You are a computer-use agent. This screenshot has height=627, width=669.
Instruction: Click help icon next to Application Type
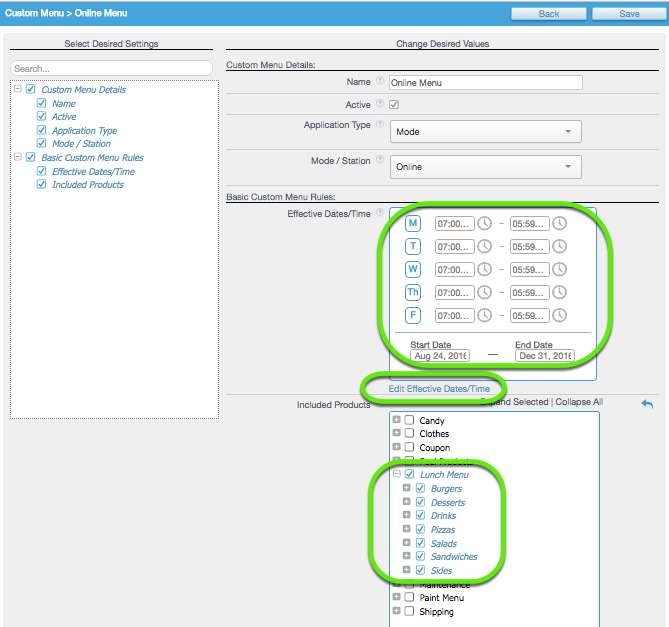pos(380,125)
